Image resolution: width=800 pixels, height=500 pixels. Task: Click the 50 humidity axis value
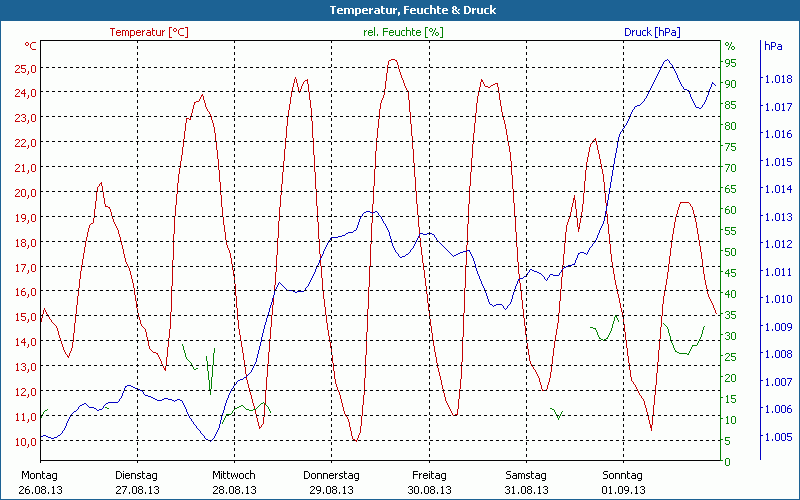click(x=731, y=252)
